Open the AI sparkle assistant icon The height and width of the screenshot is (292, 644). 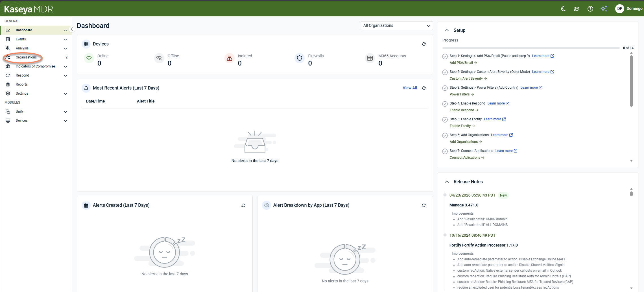pos(604,9)
